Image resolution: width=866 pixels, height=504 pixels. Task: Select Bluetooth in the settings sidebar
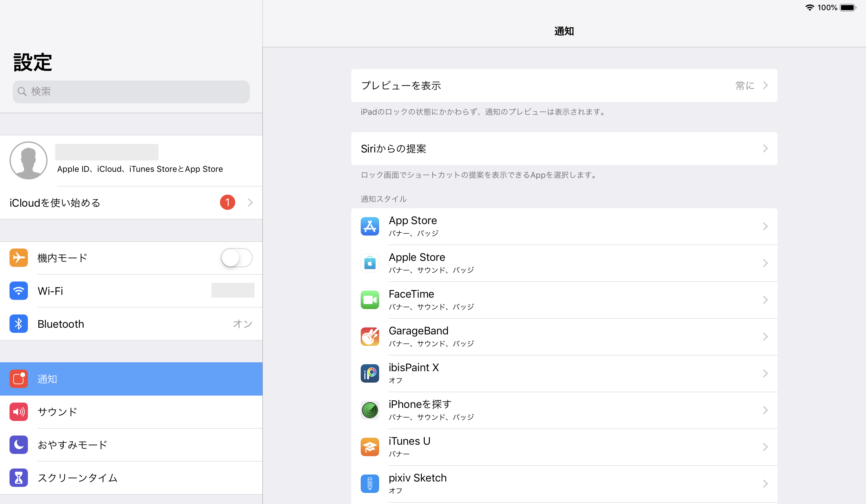point(131,324)
